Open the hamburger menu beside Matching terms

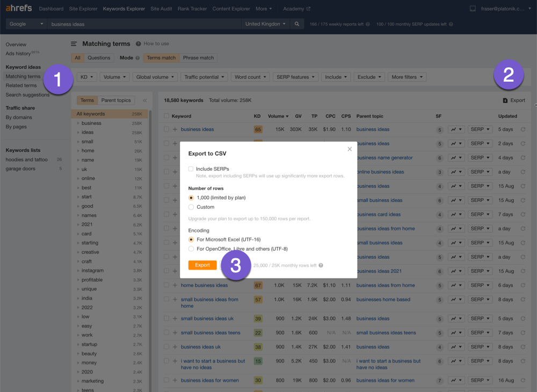click(74, 44)
